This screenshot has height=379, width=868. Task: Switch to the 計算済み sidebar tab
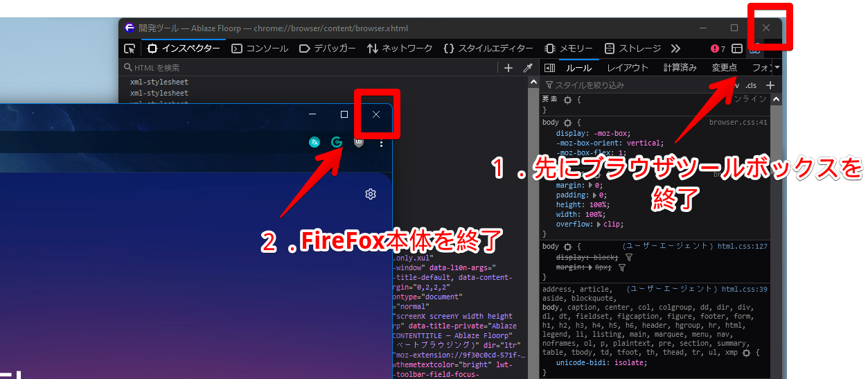tap(680, 68)
